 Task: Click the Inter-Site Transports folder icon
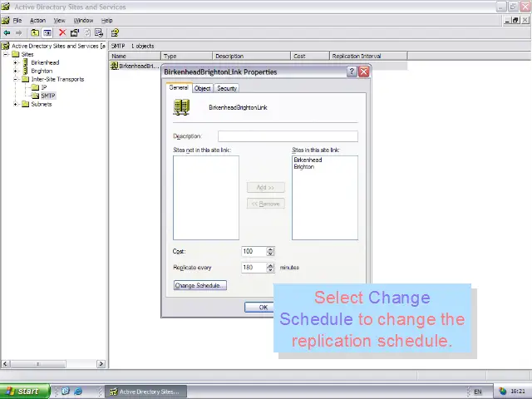(25, 79)
